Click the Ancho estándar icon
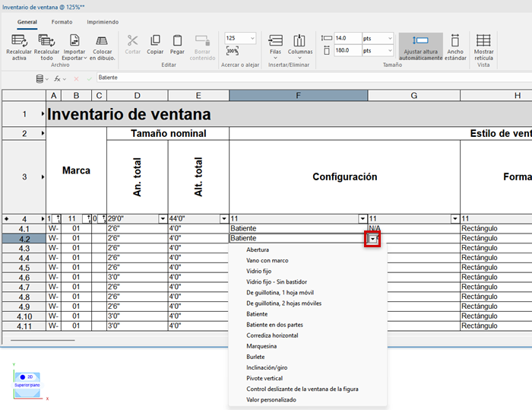This screenshot has height=410, width=532. coord(455,46)
